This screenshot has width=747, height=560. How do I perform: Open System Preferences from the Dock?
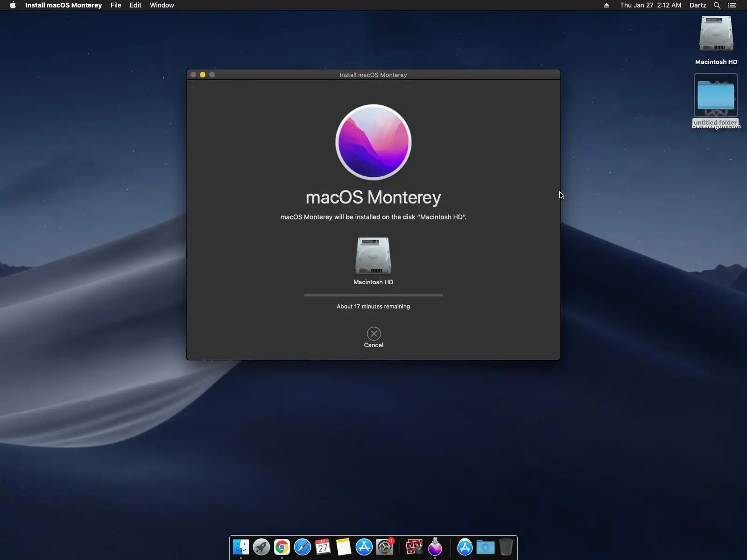coord(385,547)
